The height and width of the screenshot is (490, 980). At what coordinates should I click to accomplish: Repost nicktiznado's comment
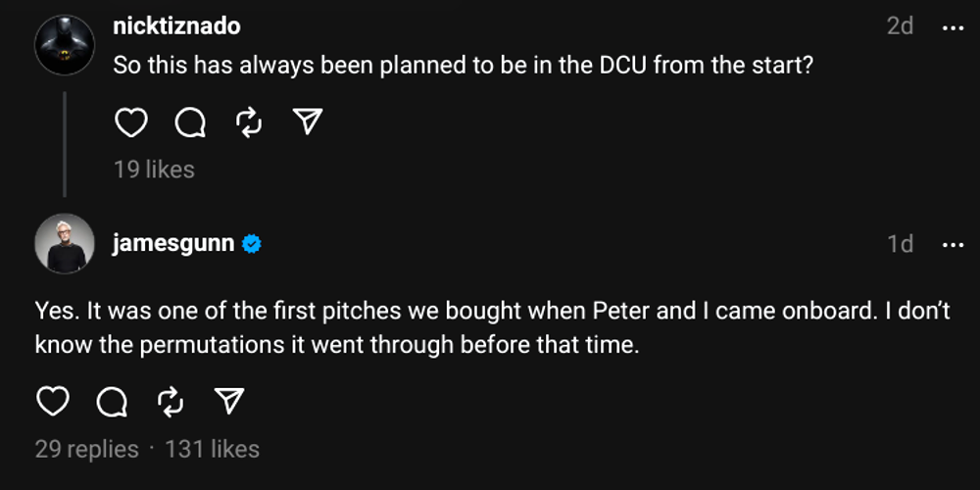249,122
